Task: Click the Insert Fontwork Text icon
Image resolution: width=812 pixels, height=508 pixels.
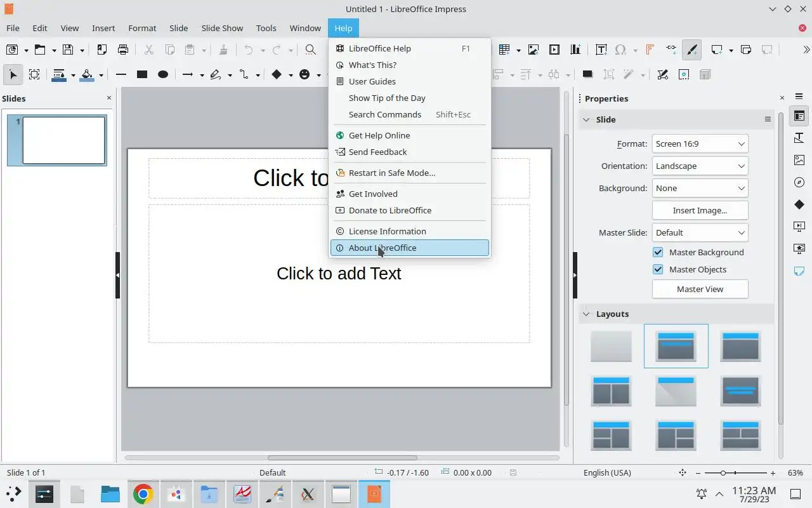Action: click(650, 50)
